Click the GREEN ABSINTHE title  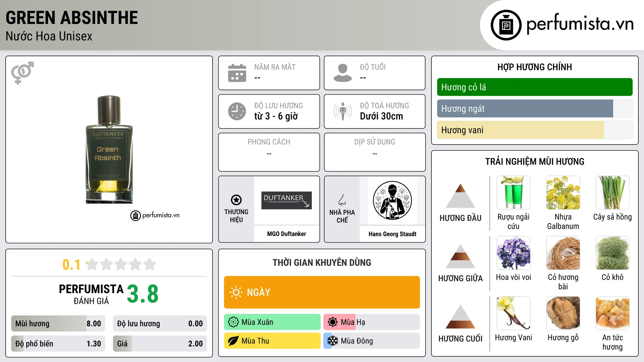tap(72, 18)
